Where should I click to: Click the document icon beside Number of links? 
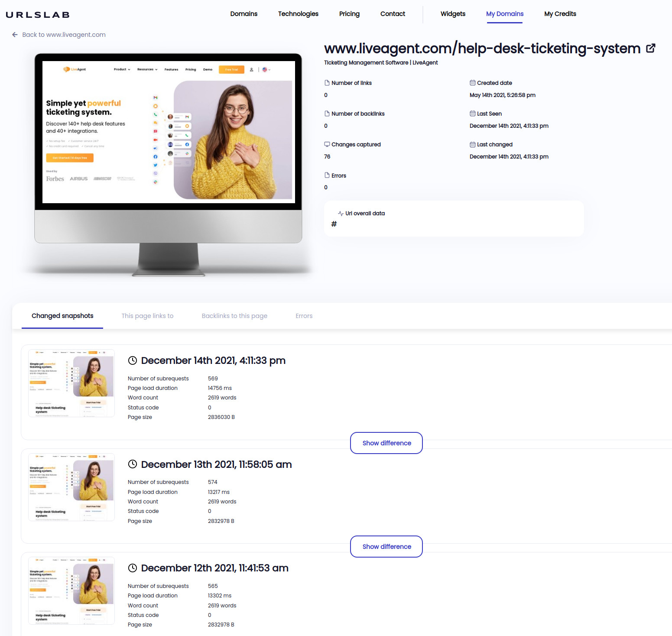point(326,82)
